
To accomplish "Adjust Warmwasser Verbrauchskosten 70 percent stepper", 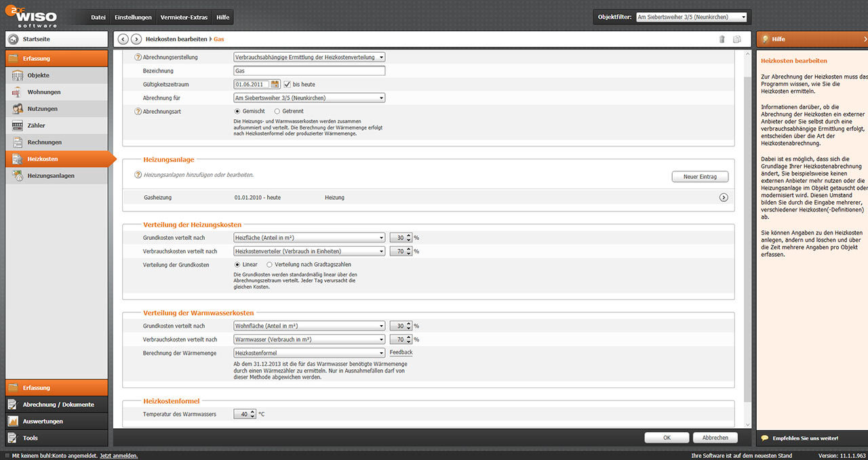I will pos(409,339).
